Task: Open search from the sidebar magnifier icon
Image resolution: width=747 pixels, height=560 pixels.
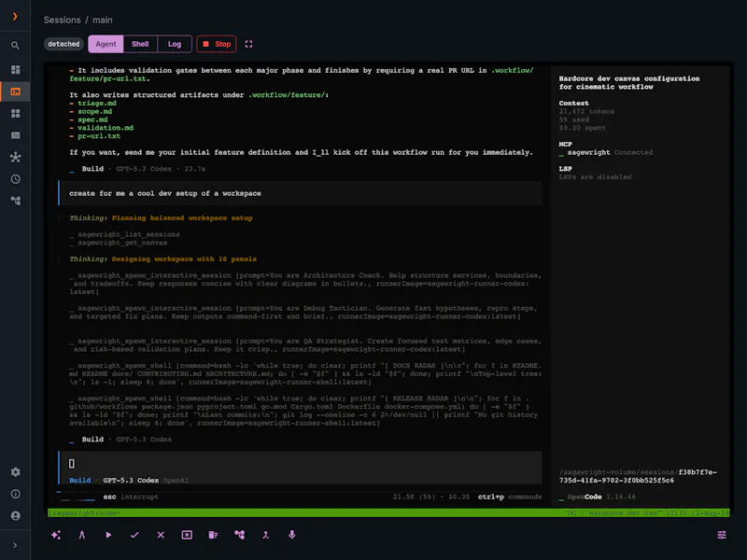Action: tap(15, 46)
